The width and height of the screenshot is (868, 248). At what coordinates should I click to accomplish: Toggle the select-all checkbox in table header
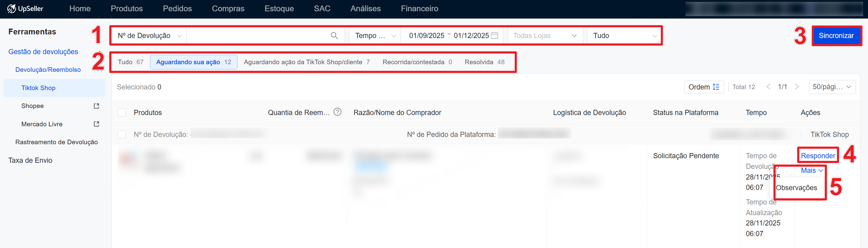[x=122, y=113]
